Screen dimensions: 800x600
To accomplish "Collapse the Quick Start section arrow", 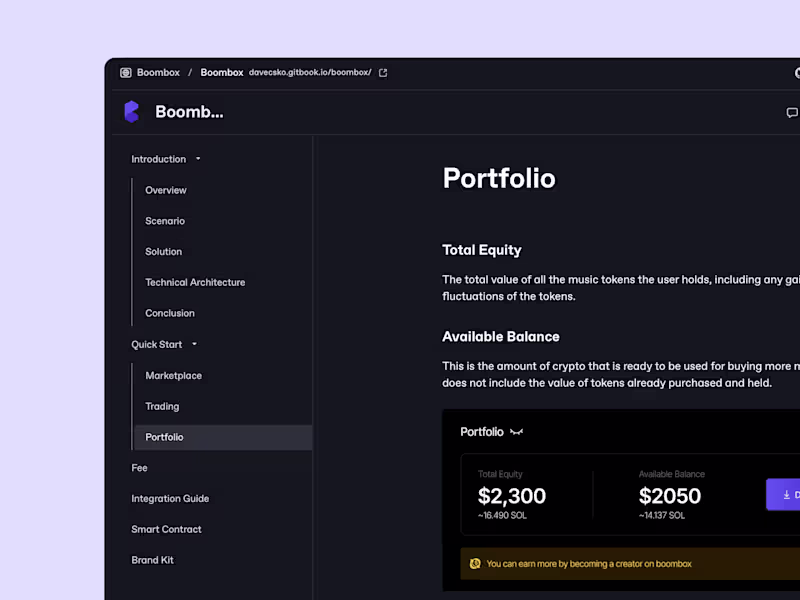I will [194, 345].
